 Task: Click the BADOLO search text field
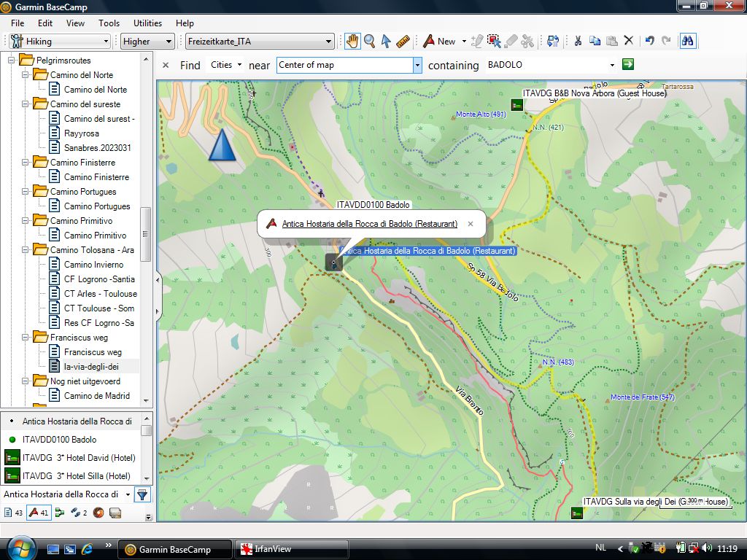547,65
